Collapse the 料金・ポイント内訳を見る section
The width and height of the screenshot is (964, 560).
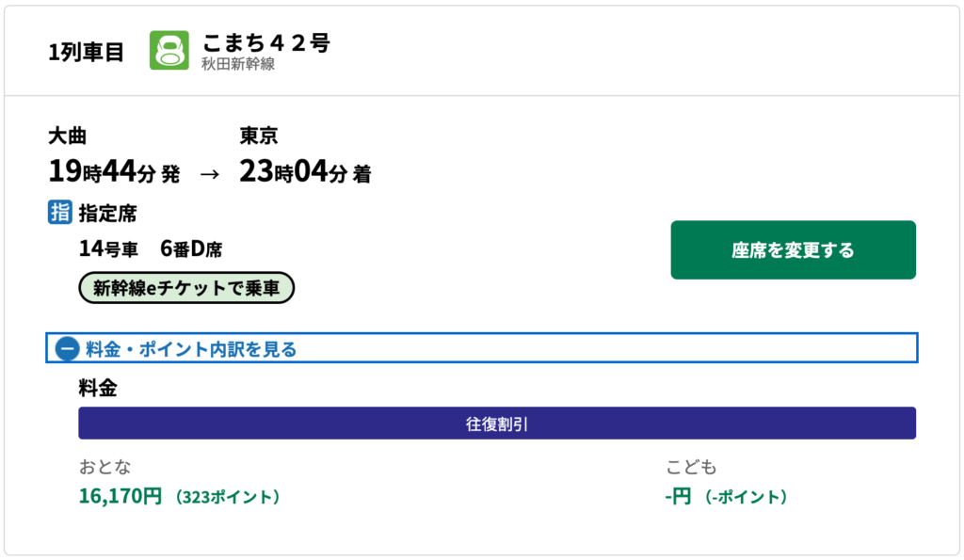coord(191,349)
